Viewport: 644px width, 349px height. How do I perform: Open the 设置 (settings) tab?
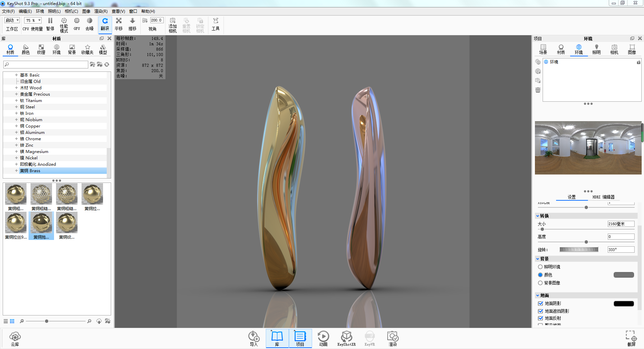(572, 197)
